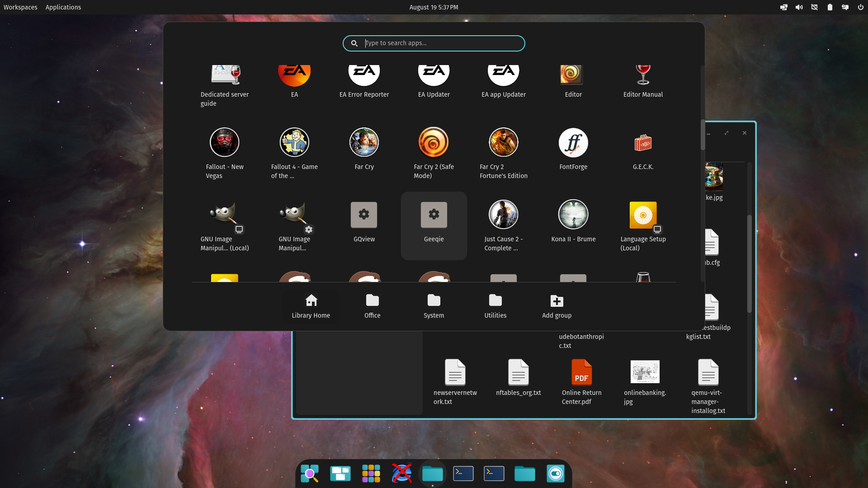The image size is (868, 488).
Task: Open GNU Image Manipulation Program (Local)
Action: pyautogui.click(x=225, y=226)
